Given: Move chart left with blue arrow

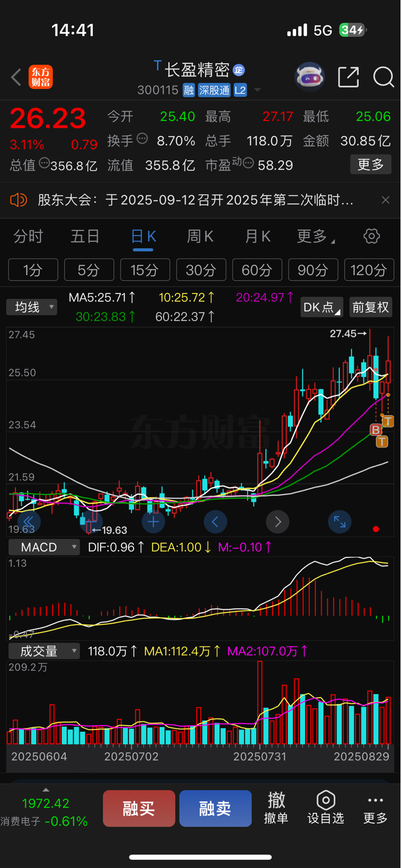Looking at the screenshot, I should [215, 521].
